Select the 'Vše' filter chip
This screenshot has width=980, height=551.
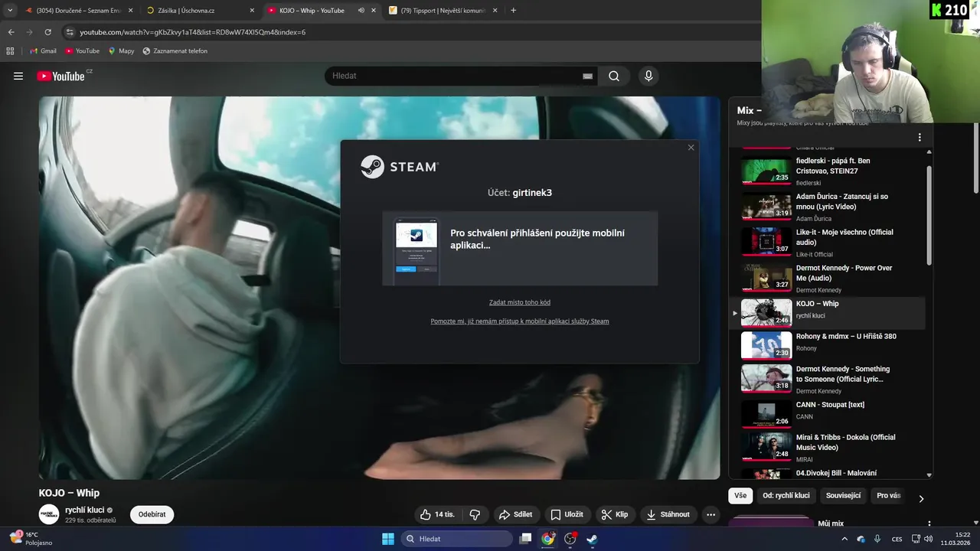point(740,496)
